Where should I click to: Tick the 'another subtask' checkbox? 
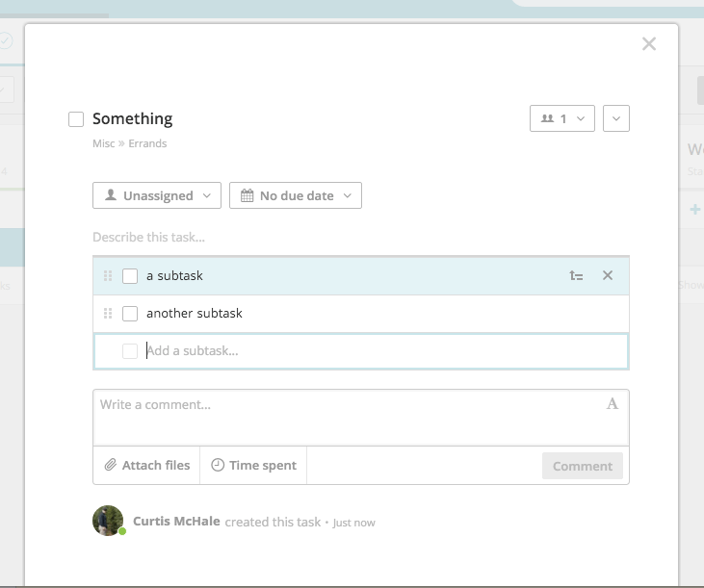tap(130, 314)
